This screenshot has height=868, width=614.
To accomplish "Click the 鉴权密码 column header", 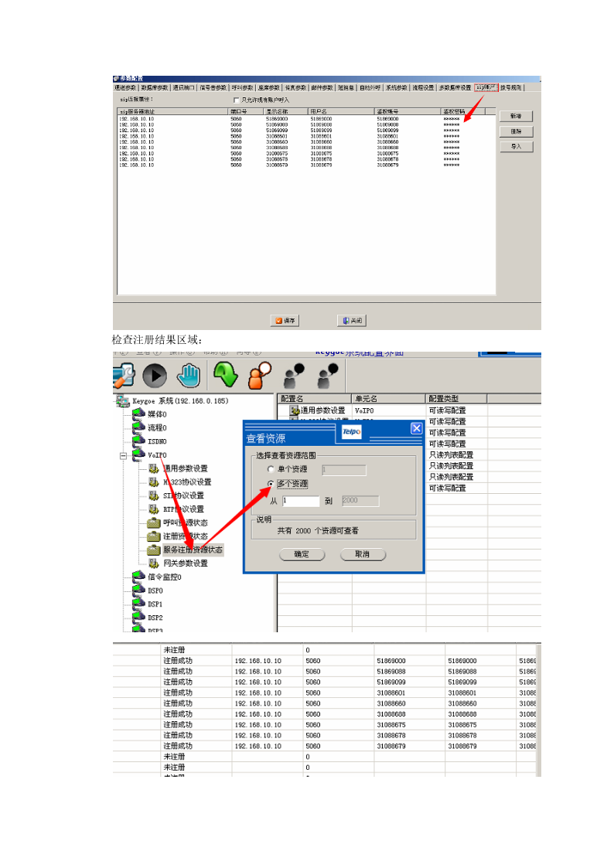I will click(463, 112).
